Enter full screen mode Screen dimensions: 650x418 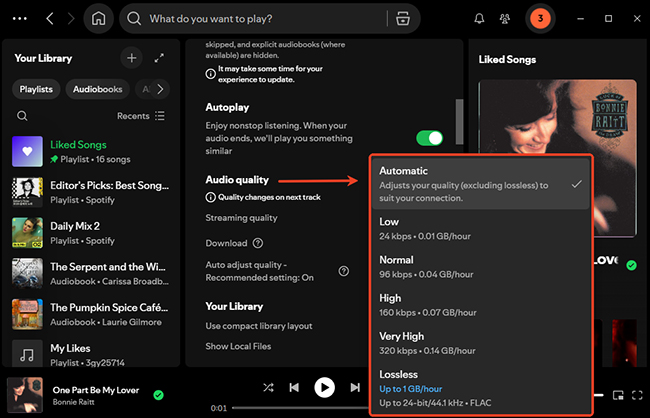point(637,395)
